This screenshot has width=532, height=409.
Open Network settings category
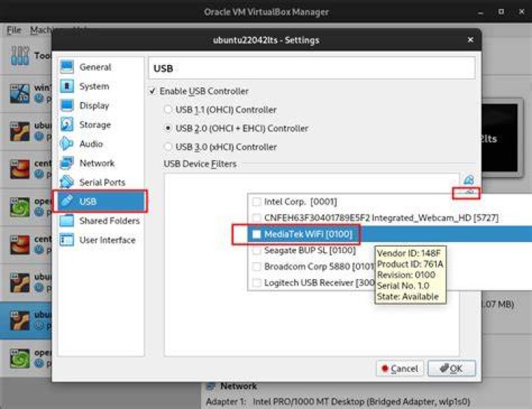[100, 163]
